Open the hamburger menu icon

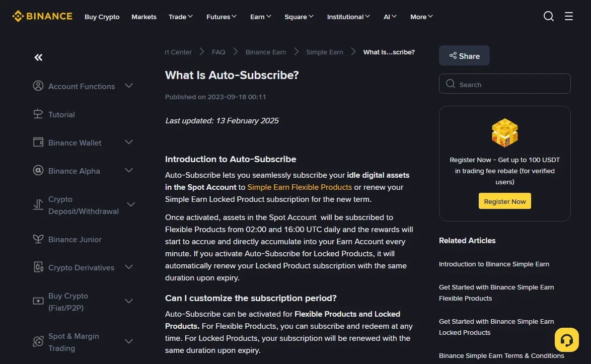pos(569,16)
